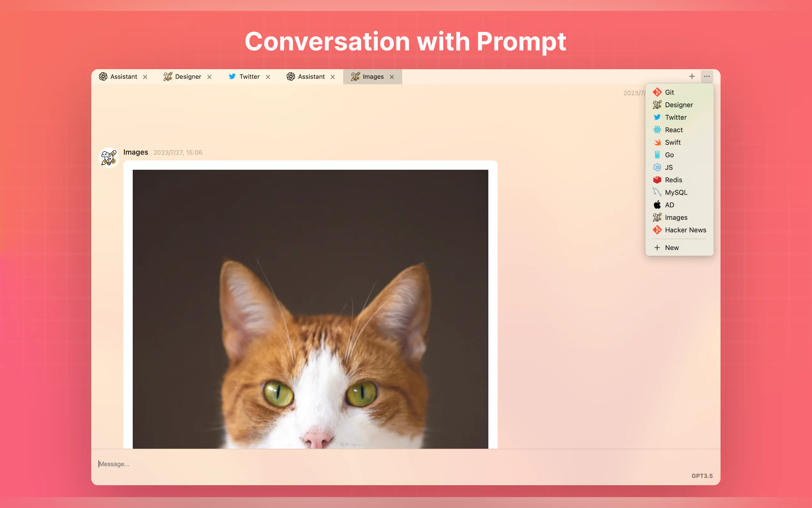
Task: Choose the JS prompt from the list
Action: click(x=679, y=167)
